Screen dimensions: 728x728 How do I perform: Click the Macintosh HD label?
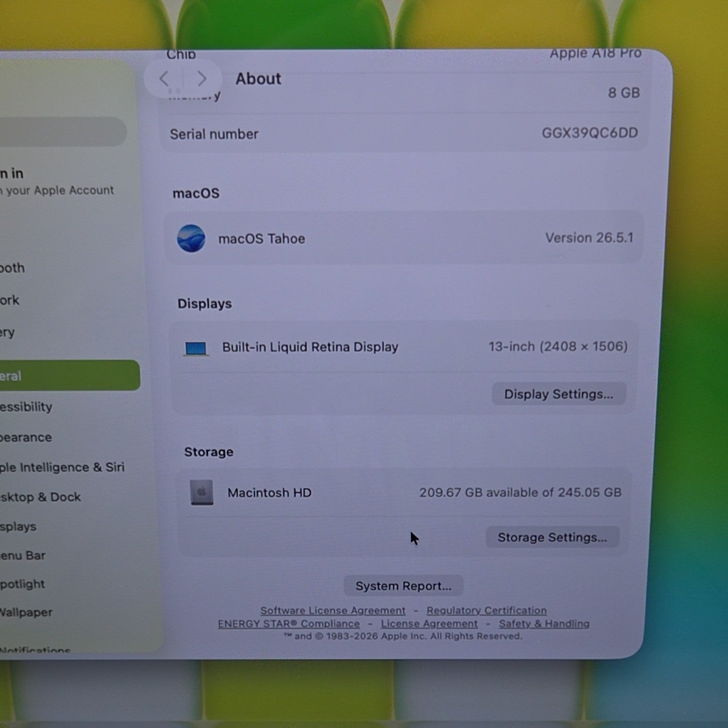pos(269,493)
